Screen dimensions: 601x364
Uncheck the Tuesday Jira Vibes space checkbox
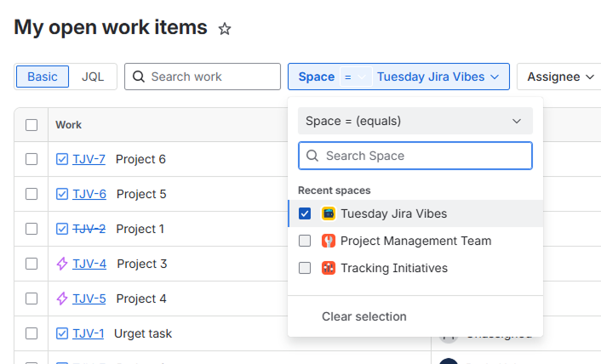click(x=305, y=213)
